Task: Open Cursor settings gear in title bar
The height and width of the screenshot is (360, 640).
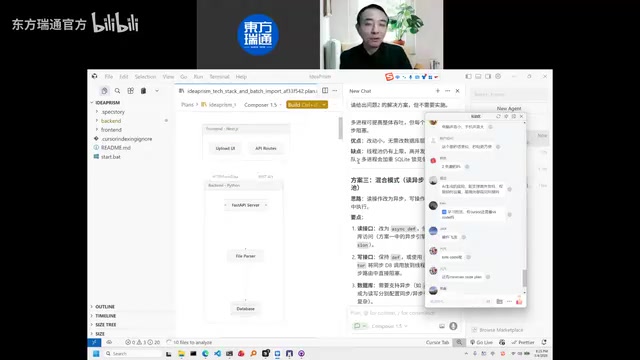Action: (498, 76)
